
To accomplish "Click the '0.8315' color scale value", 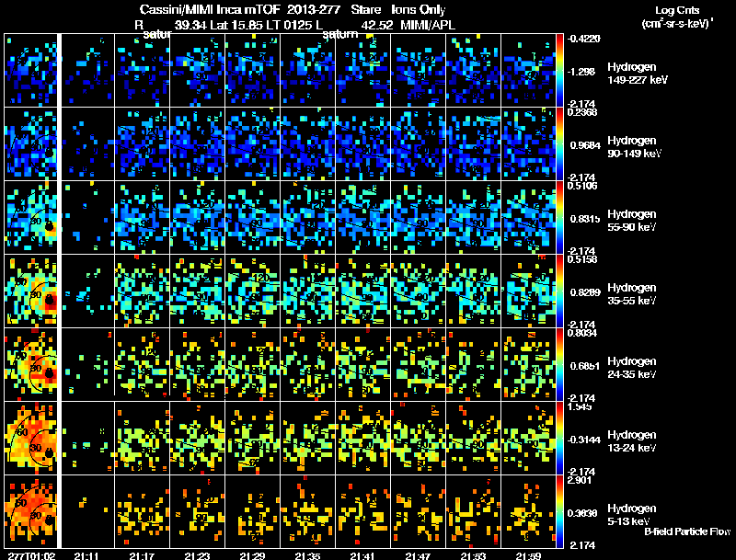I will pos(585,219).
